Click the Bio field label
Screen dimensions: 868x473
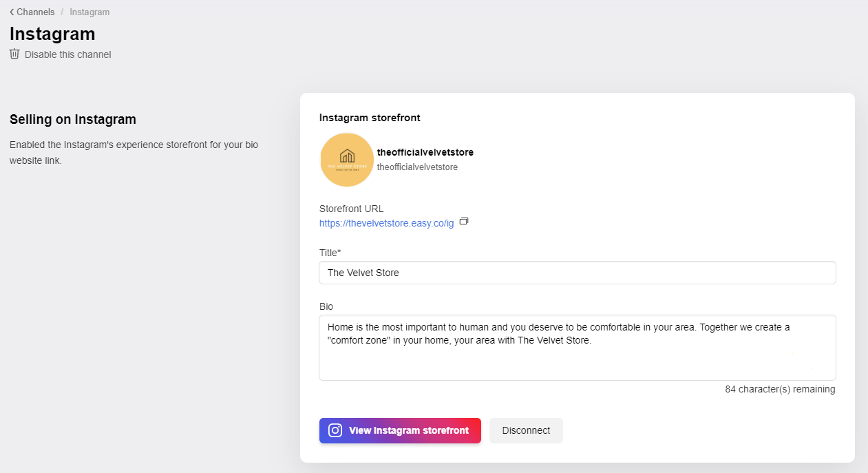(326, 306)
